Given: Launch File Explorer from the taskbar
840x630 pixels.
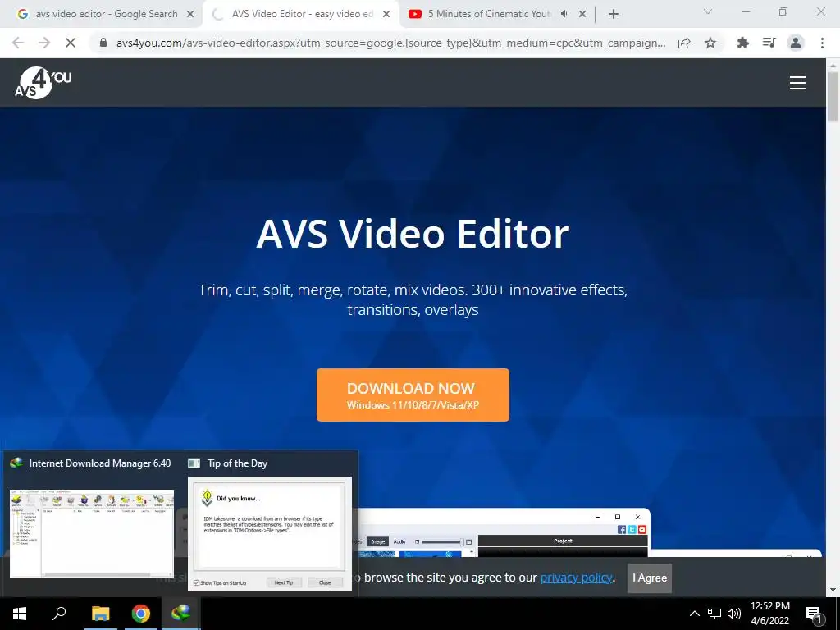Looking at the screenshot, I should tap(100, 614).
